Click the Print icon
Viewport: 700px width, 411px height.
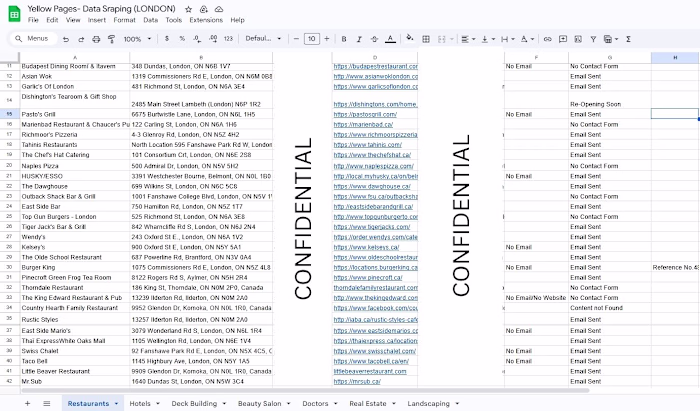point(96,39)
